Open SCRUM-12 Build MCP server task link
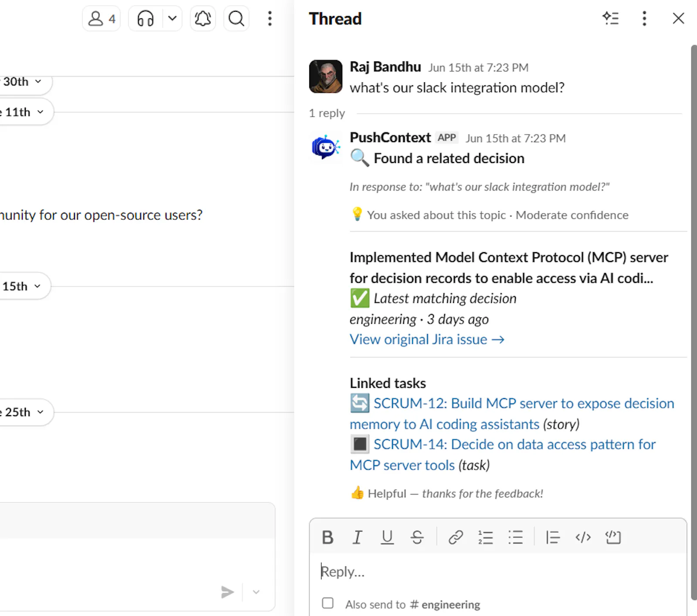The image size is (697, 616). [x=512, y=413]
